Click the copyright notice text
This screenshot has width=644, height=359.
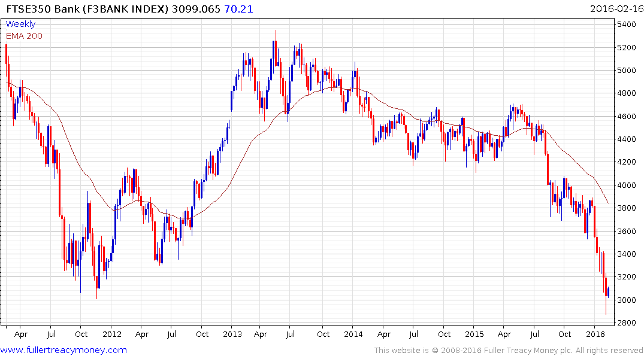[x=509, y=351]
